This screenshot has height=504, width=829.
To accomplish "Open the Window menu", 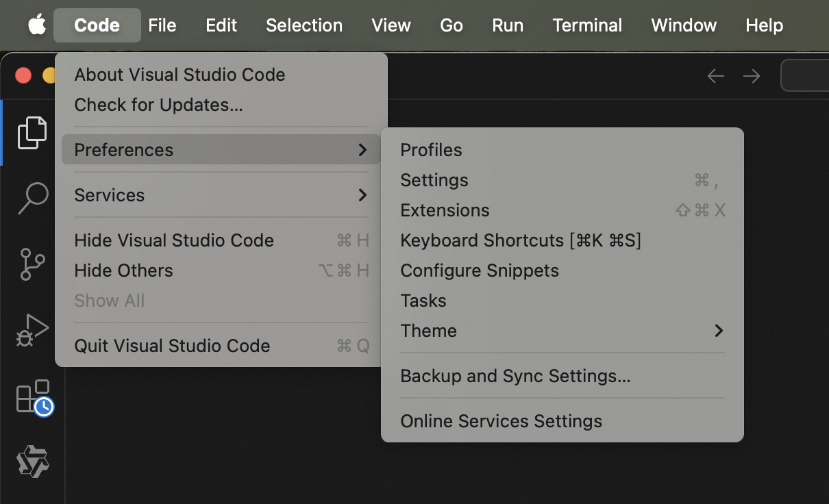I will pos(684,25).
